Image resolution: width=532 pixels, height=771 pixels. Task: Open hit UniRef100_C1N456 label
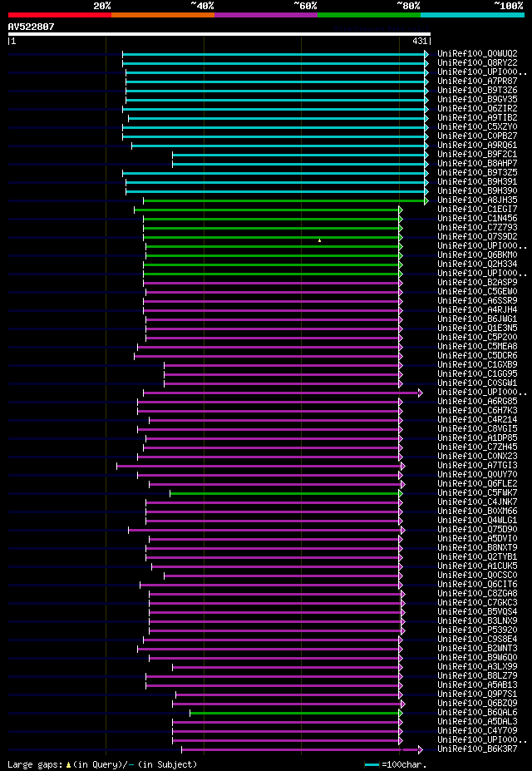tap(477, 219)
